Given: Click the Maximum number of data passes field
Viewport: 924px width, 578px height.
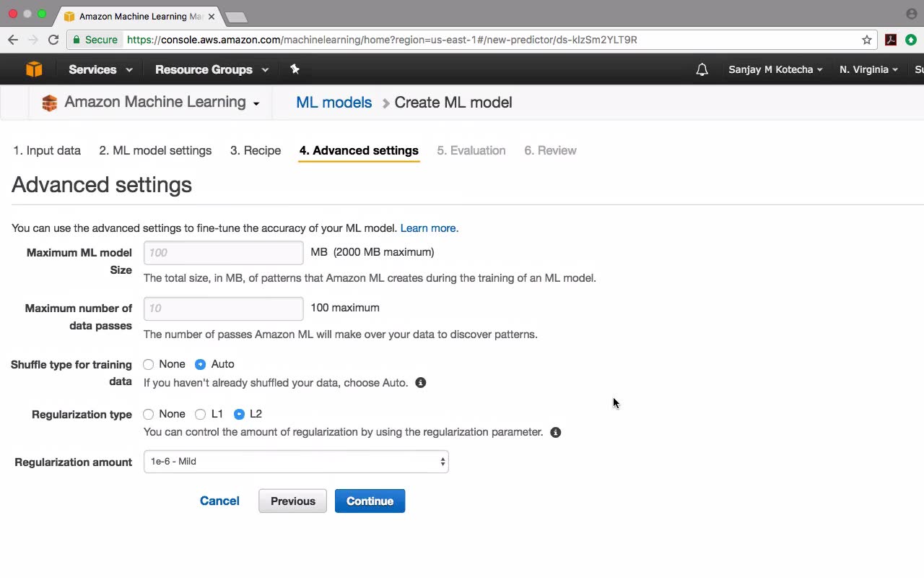Looking at the screenshot, I should tap(224, 309).
